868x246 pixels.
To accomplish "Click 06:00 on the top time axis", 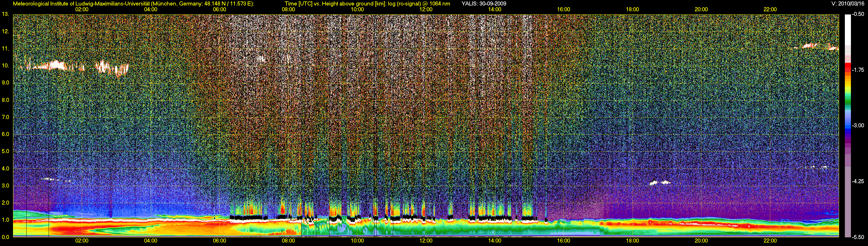I will [219, 10].
